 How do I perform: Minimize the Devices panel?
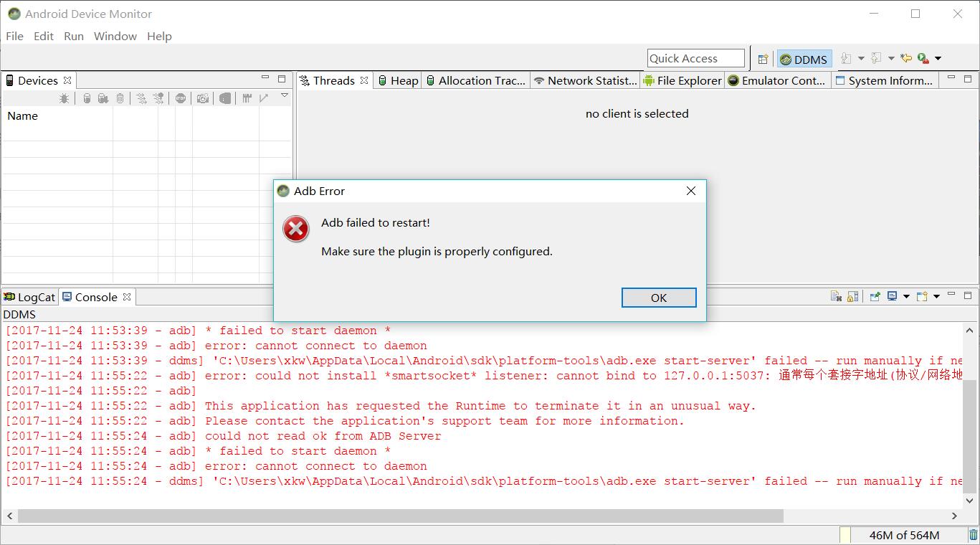[265, 77]
